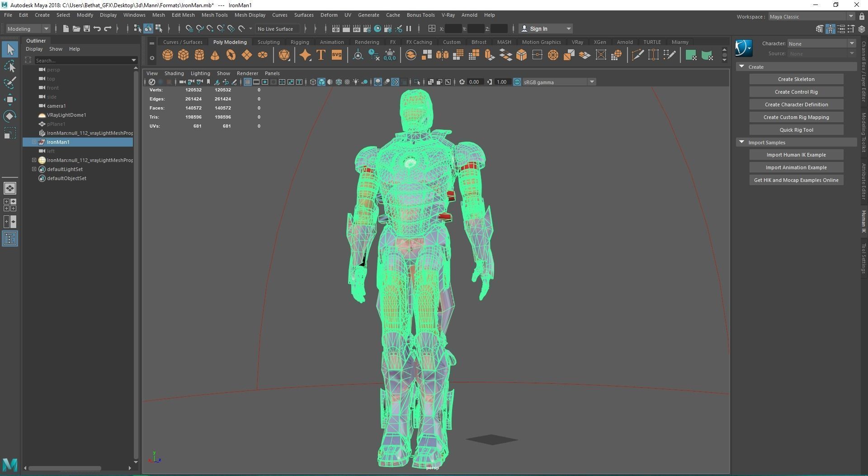Toggle use all lights in viewport
This screenshot has width=868, height=476.
click(356, 82)
